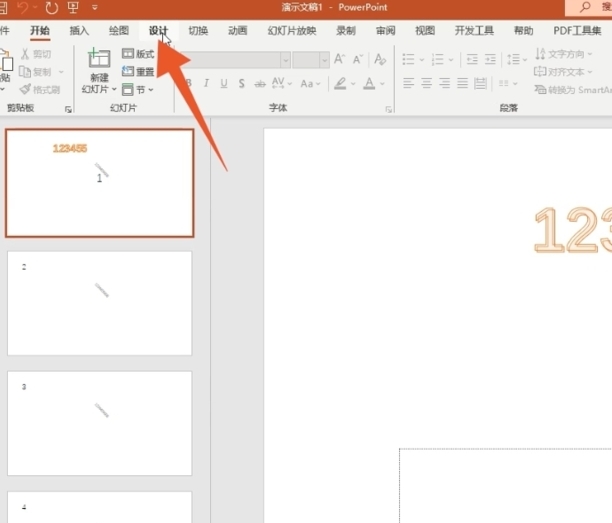The image size is (612, 523).
Task: Open the Columns menu icon
Action: point(508,84)
